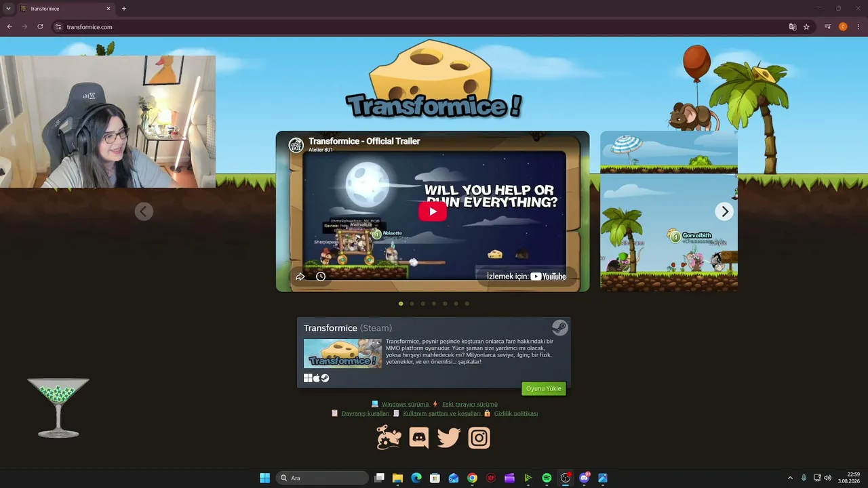Viewport: 868px width, 488px height.
Task: Open Outlook from the taskbar
Action: coord(454,478)
